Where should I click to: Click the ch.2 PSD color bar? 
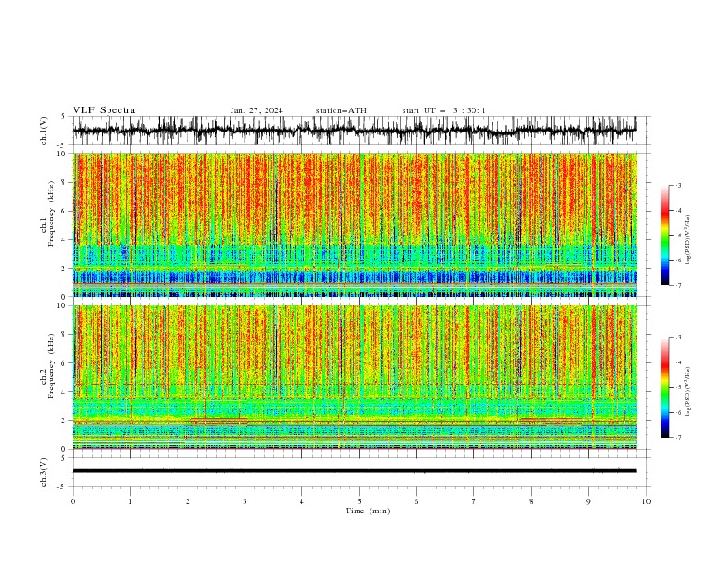(665, 387)
